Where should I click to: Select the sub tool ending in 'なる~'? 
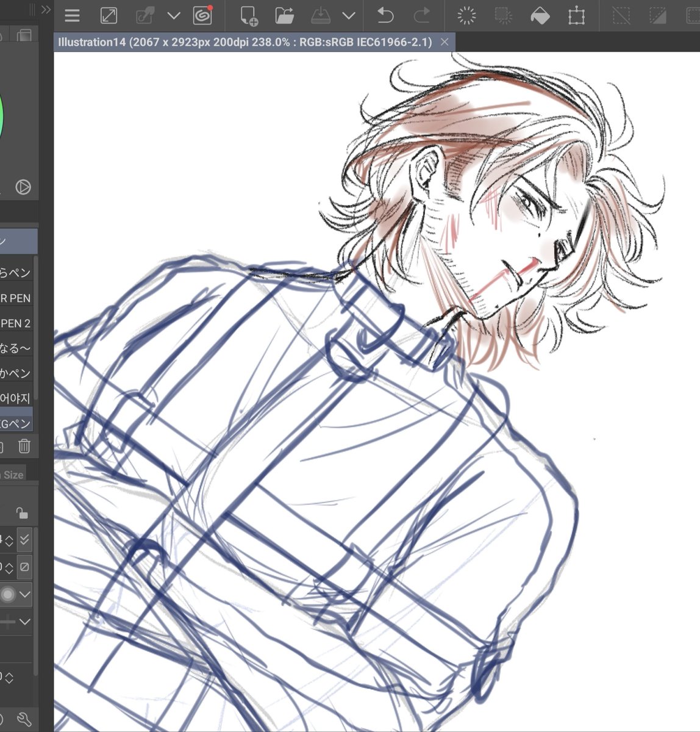coord(16,348)
